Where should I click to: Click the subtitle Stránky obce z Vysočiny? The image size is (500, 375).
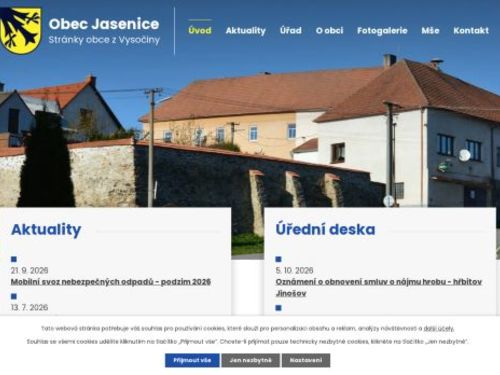104,40
